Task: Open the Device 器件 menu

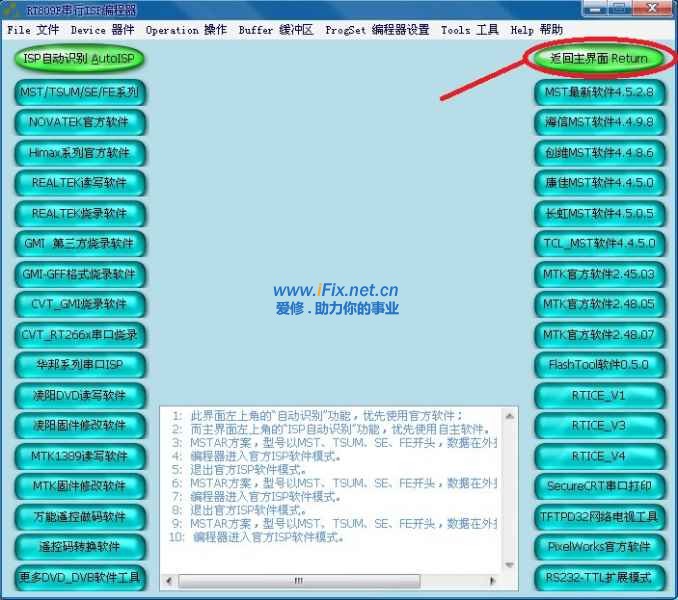Action: (102, 30)
